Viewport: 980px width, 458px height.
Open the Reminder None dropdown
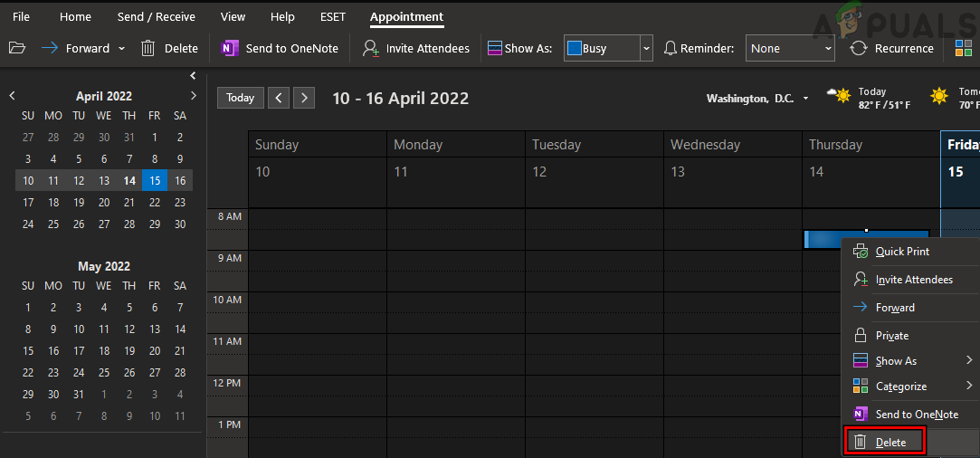(x=827, y=49)
